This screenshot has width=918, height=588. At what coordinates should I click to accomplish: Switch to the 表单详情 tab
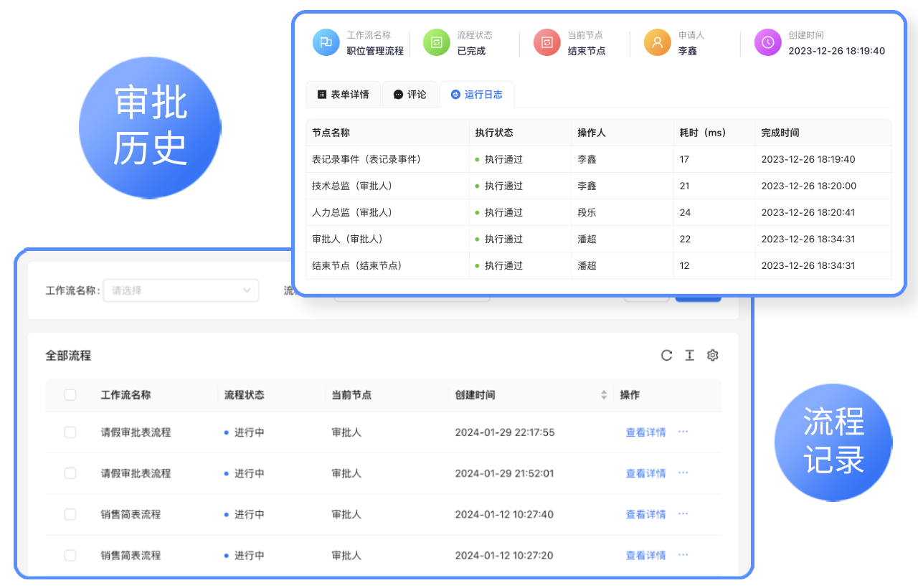pyautogui.click(x=343, y=95)
